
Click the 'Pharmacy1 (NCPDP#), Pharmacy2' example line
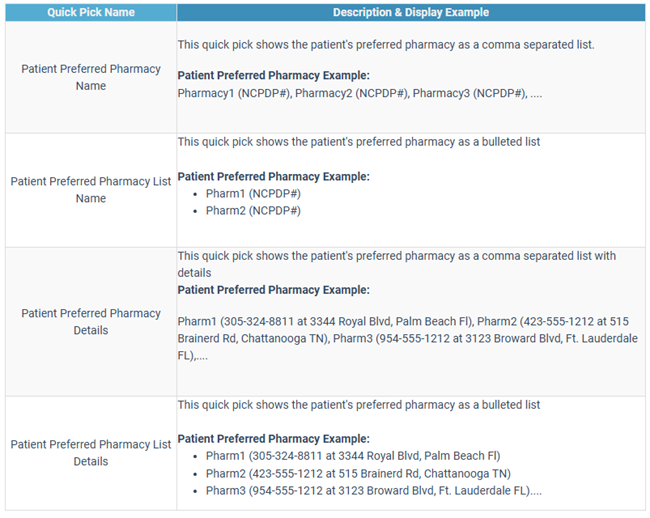coord(359,92)
